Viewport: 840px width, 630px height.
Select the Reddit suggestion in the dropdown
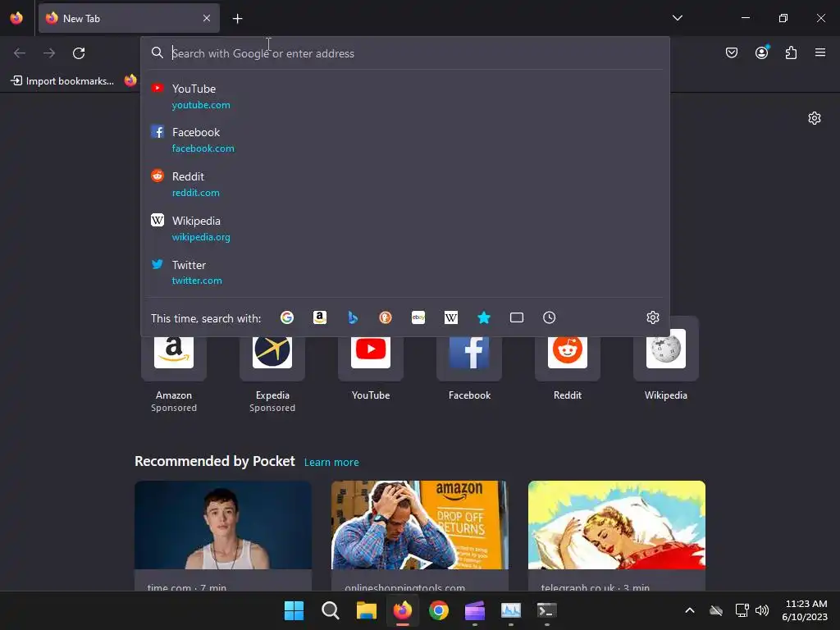tap(405, 185)
